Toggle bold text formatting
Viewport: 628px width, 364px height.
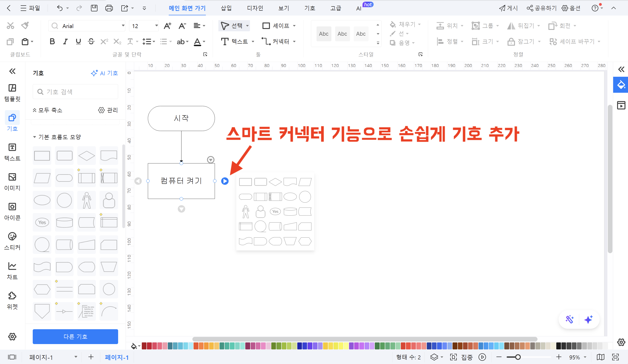pos(52,41)
